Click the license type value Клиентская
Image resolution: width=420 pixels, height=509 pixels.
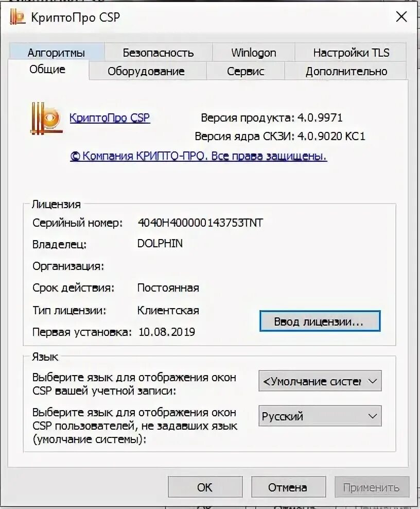point(168,310)
